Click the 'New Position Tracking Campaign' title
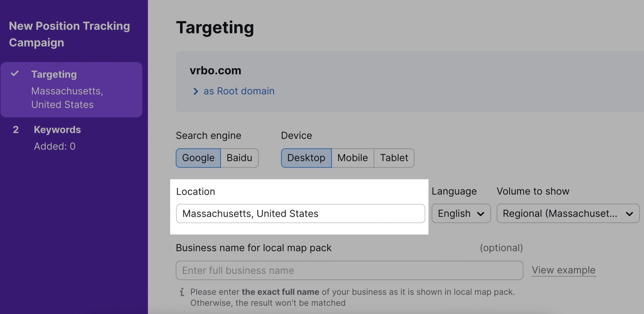This screenshot has height=314, width=644. click(70, 34)
